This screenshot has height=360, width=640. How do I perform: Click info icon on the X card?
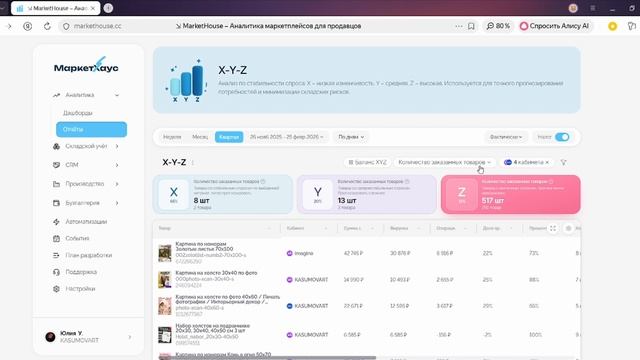coord(263,181)
